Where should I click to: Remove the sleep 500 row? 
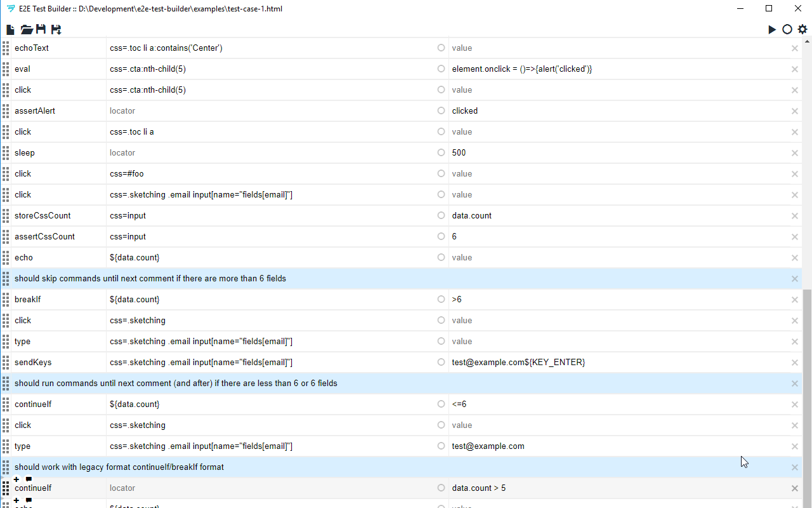click(x=795, y=153)
